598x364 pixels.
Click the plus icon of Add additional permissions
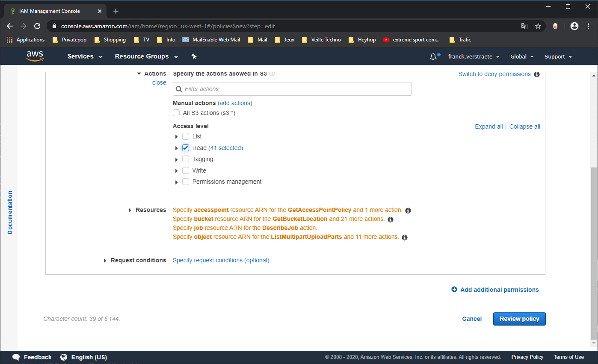coord(454,290)
